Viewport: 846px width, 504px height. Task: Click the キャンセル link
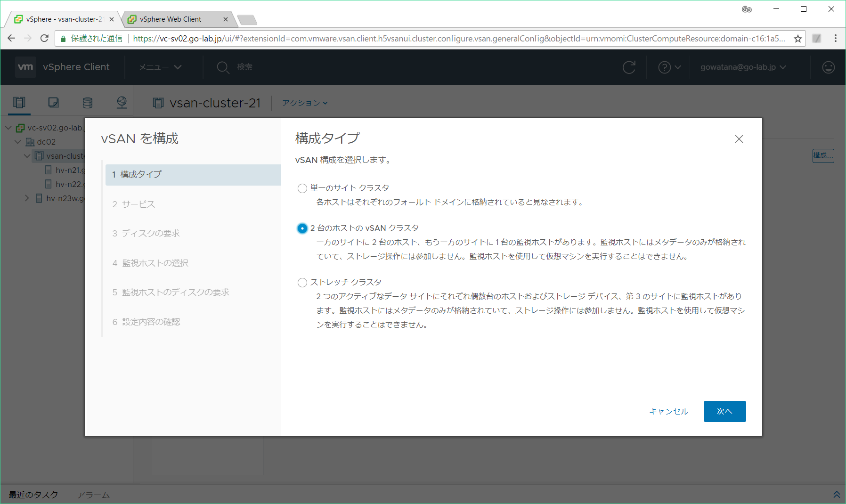pyautogui.click(x=668, y=411)
